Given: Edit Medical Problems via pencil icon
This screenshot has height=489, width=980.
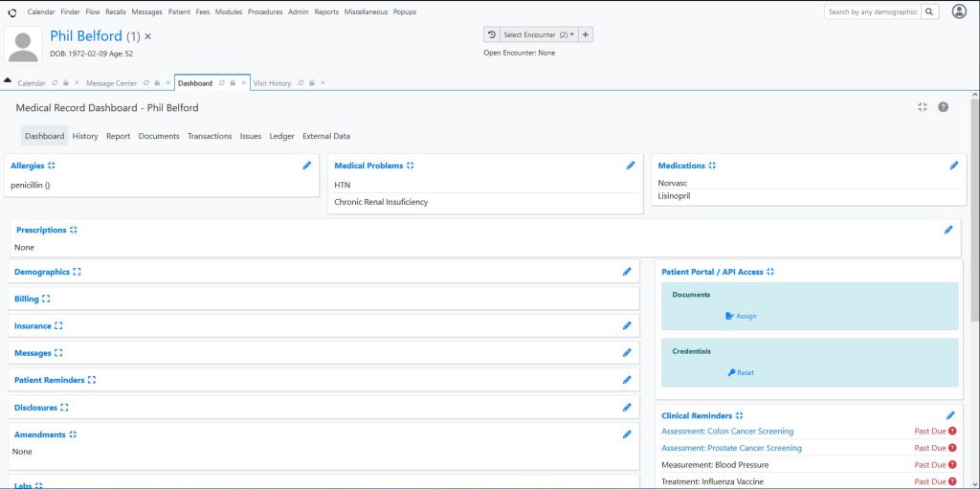Looking at the screenshot, I should [x=631, y=166].
